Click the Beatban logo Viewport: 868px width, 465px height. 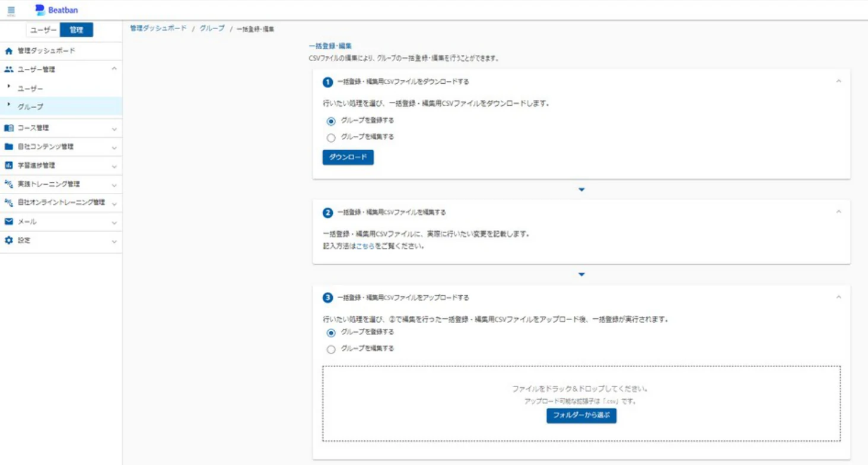pos(56,10)
